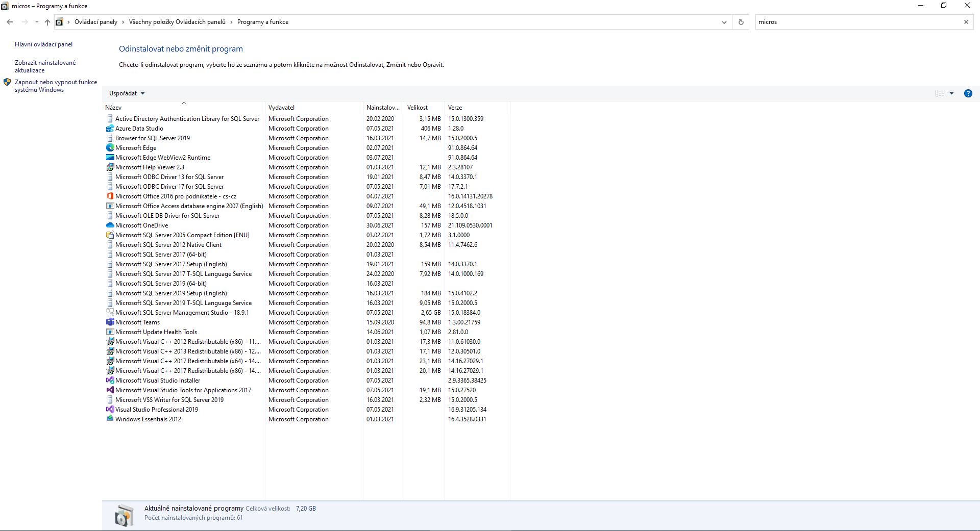Select SQL Server 2019 T-SQL Language Service
The image size is (980, 531).
[x=306, y=303]
